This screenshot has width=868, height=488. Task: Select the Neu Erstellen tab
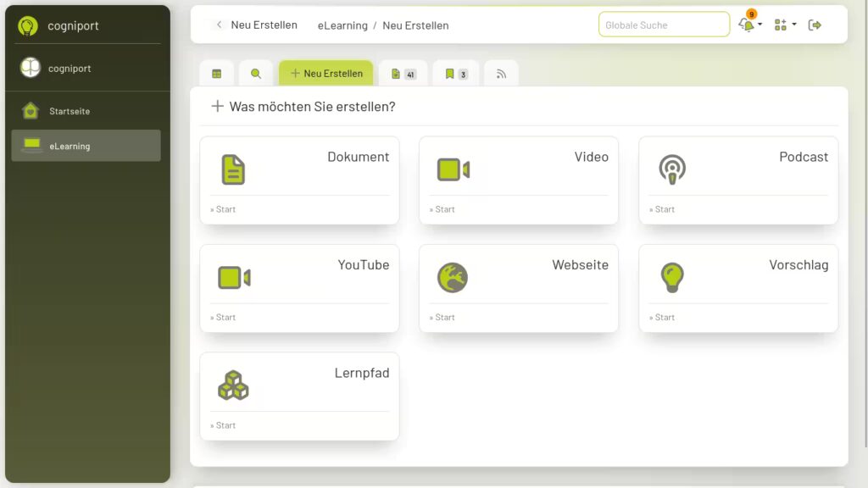point(326,73)
